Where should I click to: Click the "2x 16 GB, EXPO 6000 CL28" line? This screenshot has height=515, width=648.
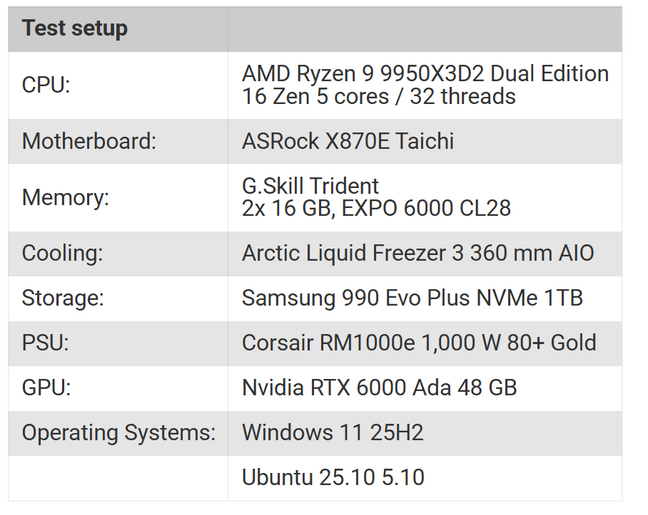click(376, 209)
